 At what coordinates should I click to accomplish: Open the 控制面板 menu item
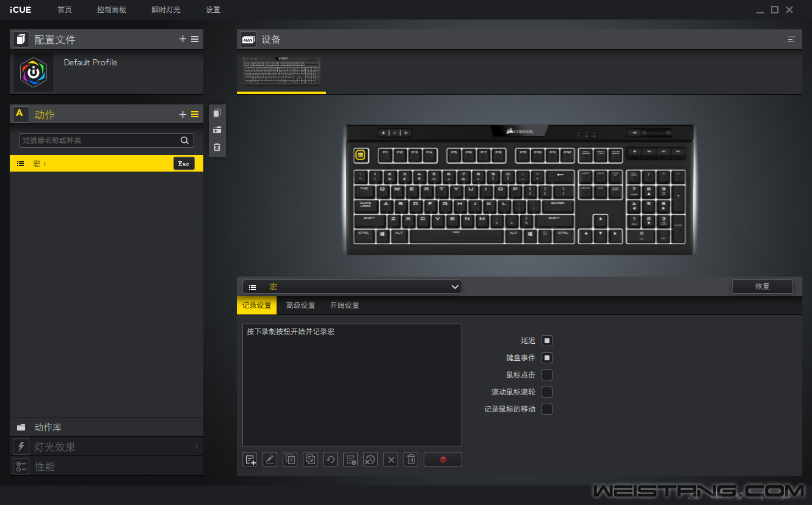[x=112, y=10]
